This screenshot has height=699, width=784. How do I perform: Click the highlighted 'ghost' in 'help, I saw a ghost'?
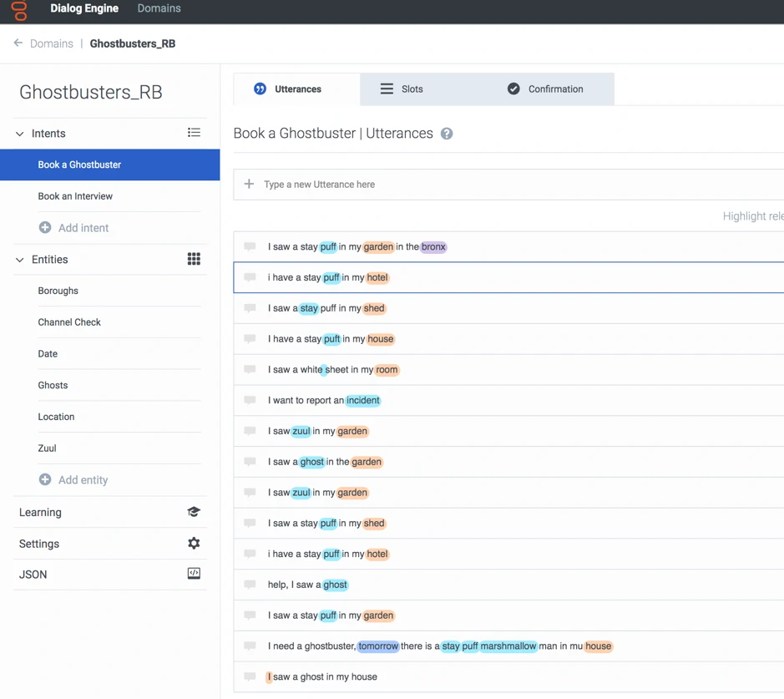tap(335, 585)
